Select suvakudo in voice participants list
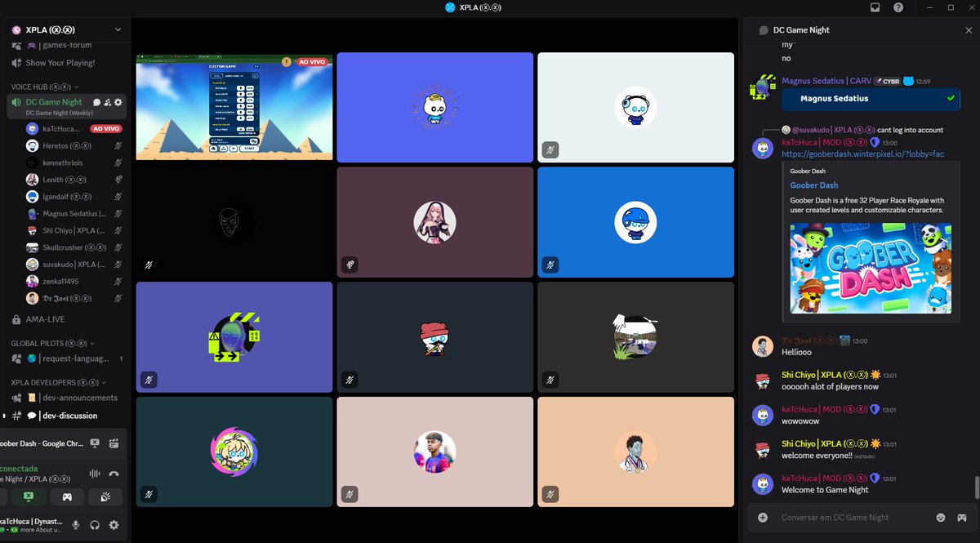Image resolution: width=980 pixels, height=543 pixels. [74, 265]
